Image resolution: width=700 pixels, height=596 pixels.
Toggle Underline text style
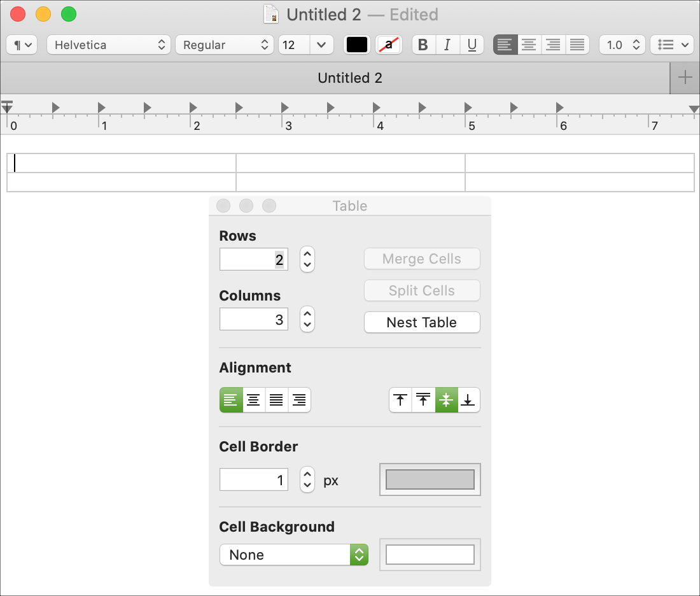click(472, 45)
